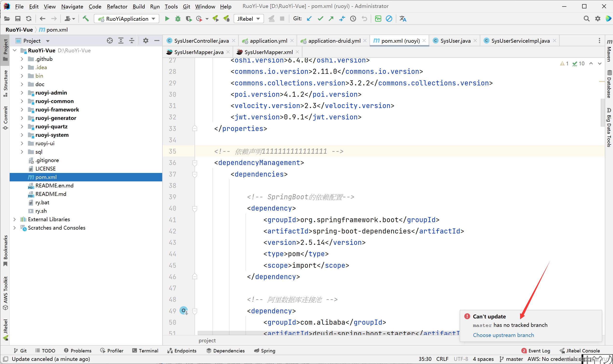613x364 pixels.
Task: Toggle Big Data Tools side panel
Action: click(609, 127)
